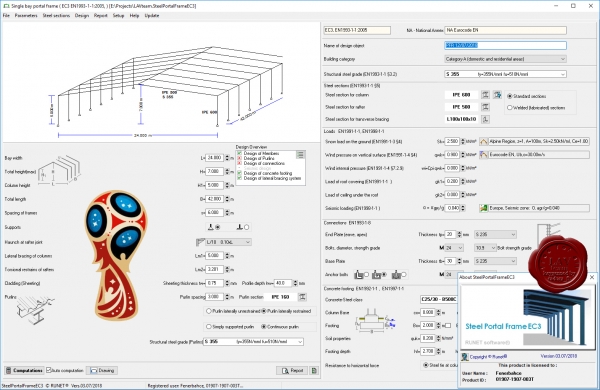
Task: Open the Design menu
Action: pos(82,16)
